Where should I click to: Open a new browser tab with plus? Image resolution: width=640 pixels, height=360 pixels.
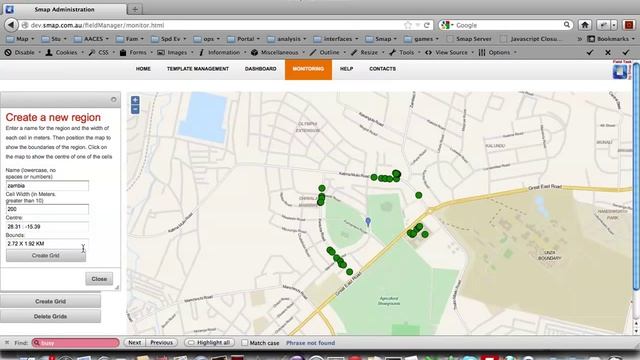(x=135, y=9)
